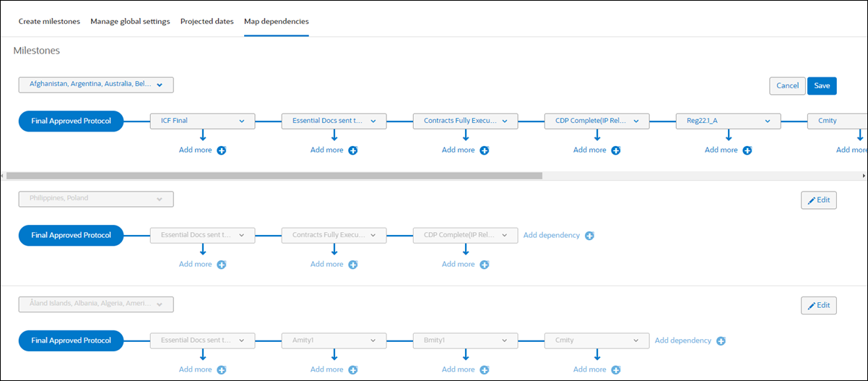Open the ICF Final milestone dropdown

coord(202,121)
